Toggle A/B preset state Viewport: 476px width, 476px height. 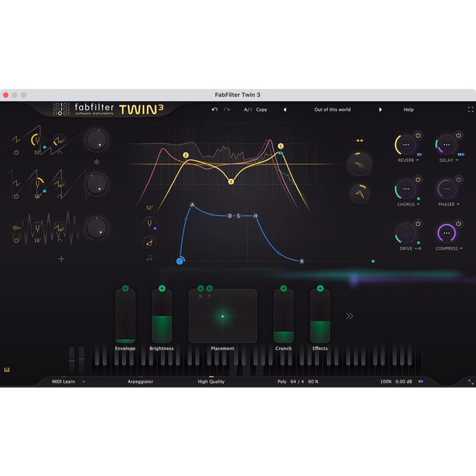point(248,109)
